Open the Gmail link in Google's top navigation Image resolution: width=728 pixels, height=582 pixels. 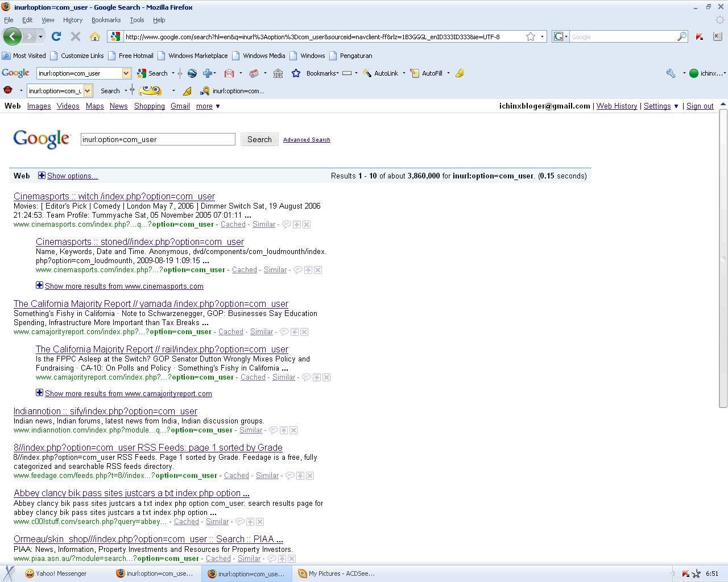point(180,106)
